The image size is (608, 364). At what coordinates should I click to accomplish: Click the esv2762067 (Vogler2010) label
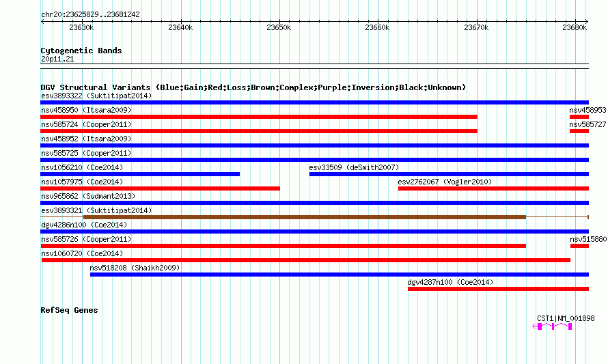445,182
